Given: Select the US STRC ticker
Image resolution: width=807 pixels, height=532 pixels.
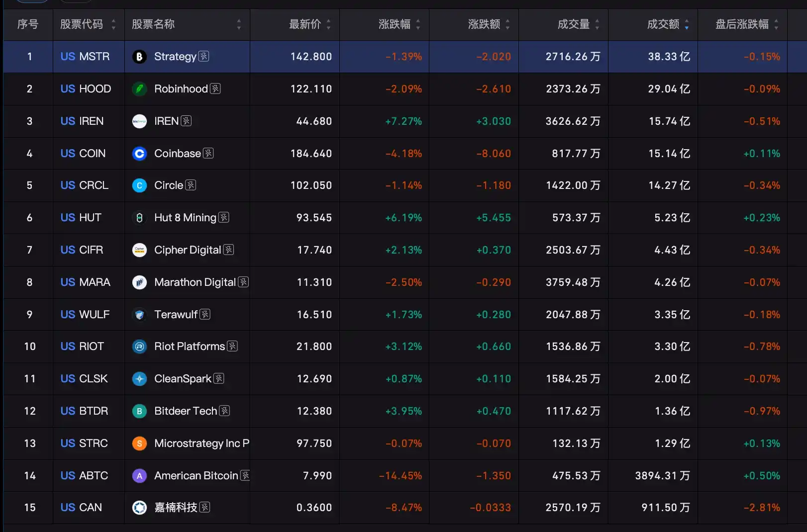Looking at the screenshot, I should tap(84, 443).
